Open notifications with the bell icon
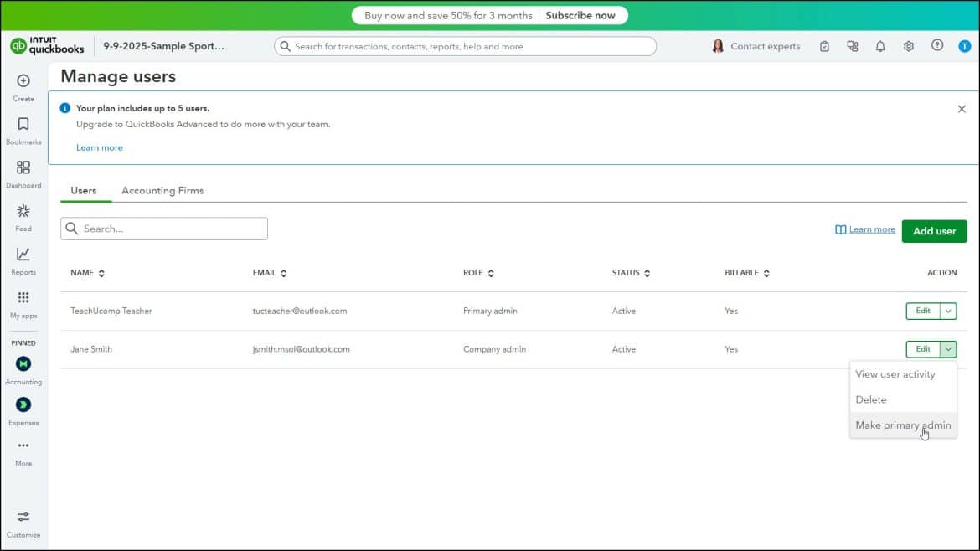980x551 pixels. (880, 46)
